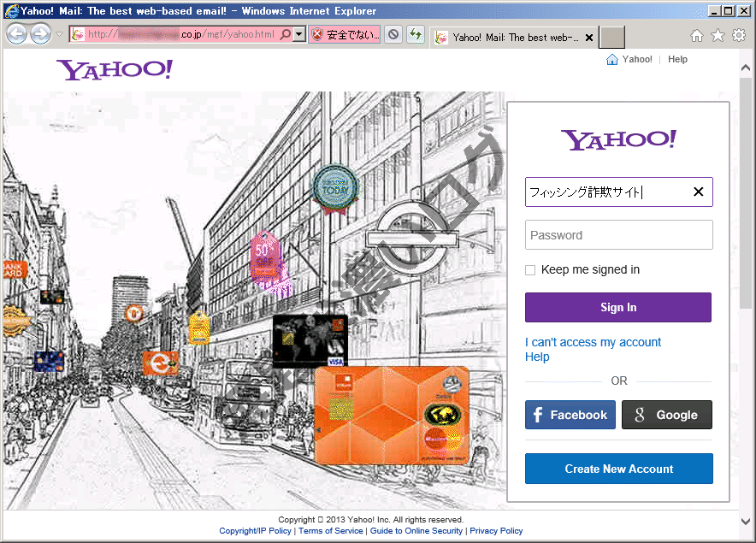Click the Yahoo! logo at page top-left
Viewport: 756px width, 543px height.
coord(115,70)
